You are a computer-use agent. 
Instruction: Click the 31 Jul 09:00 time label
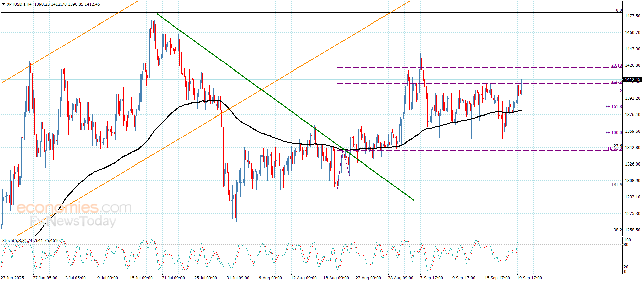(238, 278)
